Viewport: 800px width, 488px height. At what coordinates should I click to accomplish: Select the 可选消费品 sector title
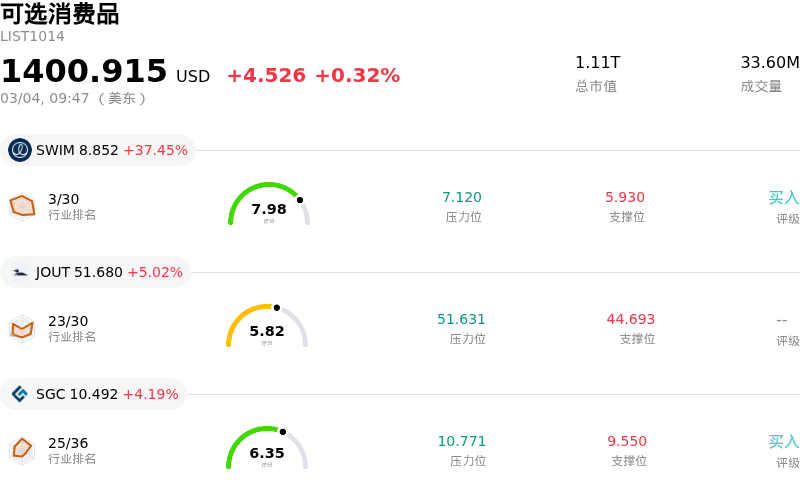[x=60, y=14]
